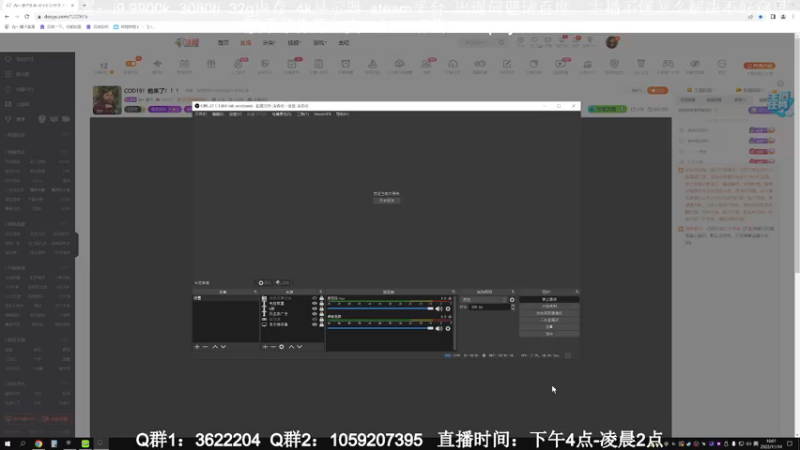Expand the 视频 dropdown in Douyu navigation

[294, 43]
